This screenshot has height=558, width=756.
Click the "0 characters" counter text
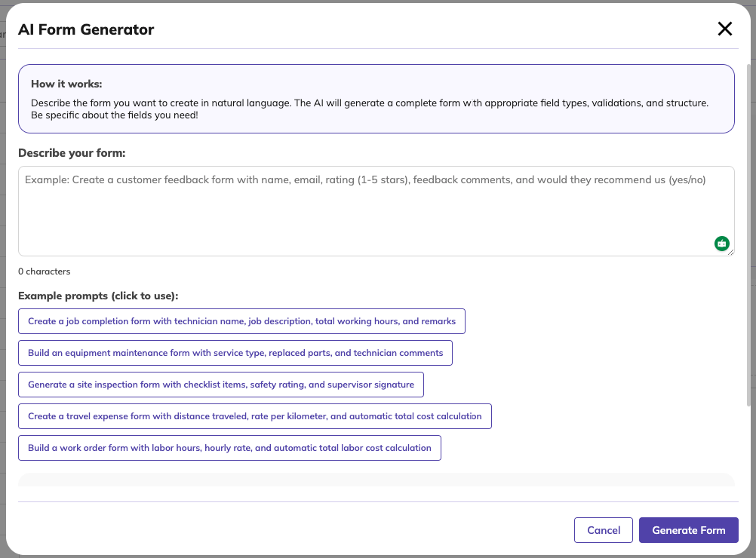click(44, 271)
